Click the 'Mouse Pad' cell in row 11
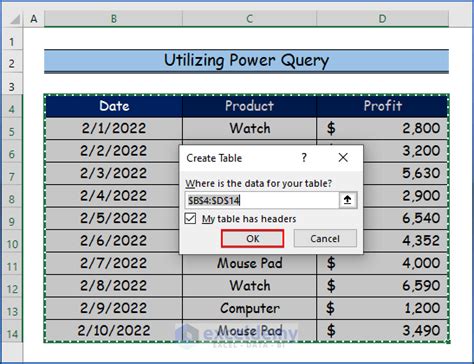Screen dimensions: 474x364 click(x=249, y=264)
